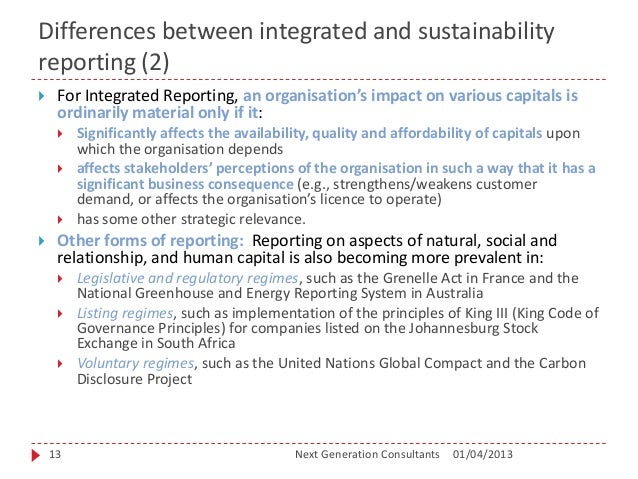Click the date 01/04/2013 in footer

(x=483, y=454)
